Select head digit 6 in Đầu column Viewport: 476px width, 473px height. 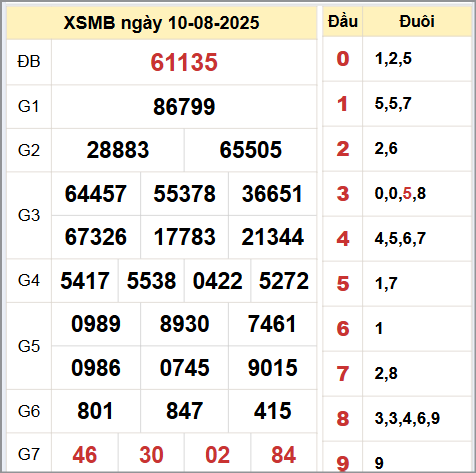point(343,329)
